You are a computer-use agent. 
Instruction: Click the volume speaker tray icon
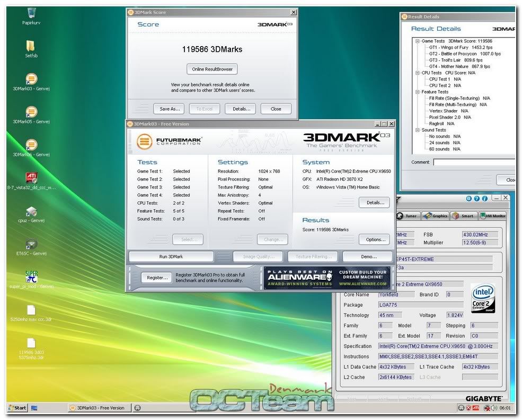point(494,408)
